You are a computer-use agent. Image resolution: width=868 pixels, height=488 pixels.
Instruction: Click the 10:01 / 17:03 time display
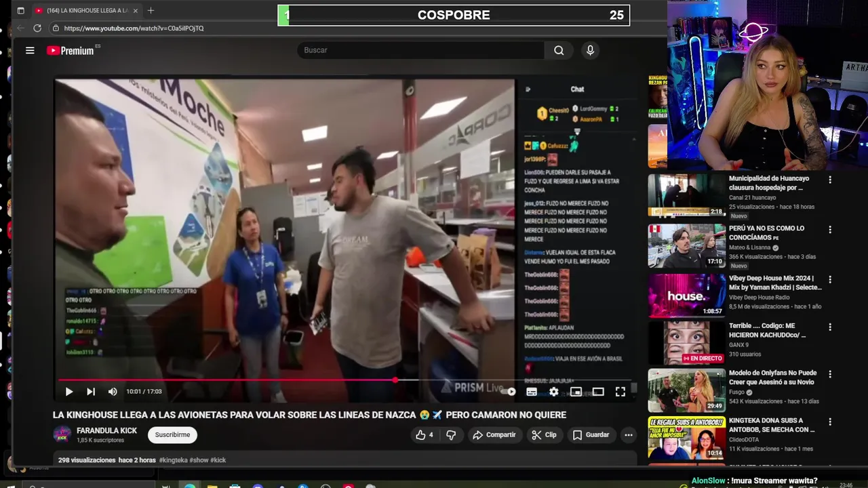[144, 391]
